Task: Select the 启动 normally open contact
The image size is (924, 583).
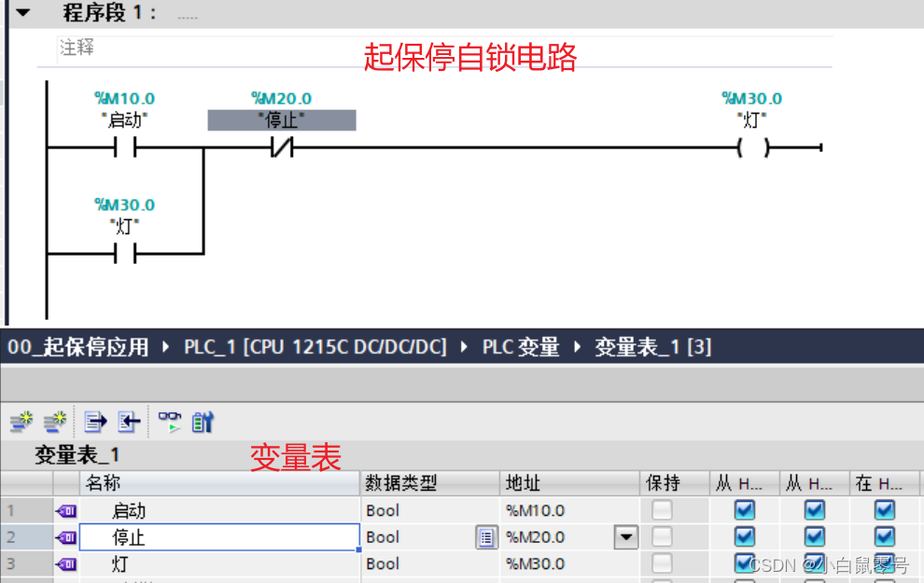Action: point(125,147)
